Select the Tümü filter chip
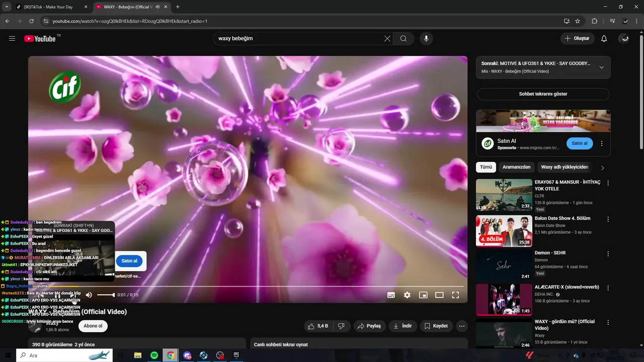Image resolution: width=644 pixels, height=362 pixels. (x=486, y=167)
